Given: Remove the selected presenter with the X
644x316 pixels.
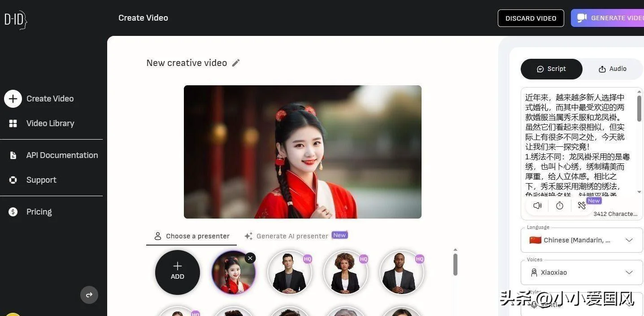Looking at the screenshot, I should (250, 258).
